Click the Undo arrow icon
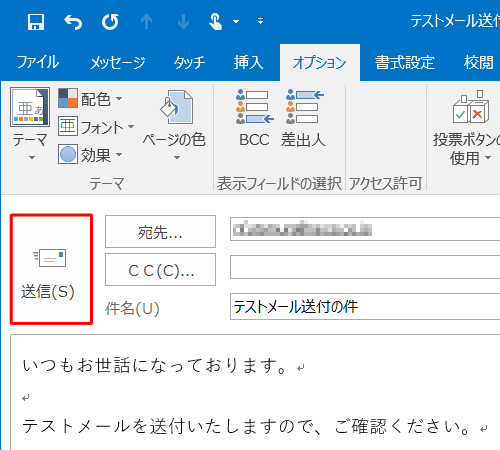Viewport: 500px width, 450px height. 73,22
